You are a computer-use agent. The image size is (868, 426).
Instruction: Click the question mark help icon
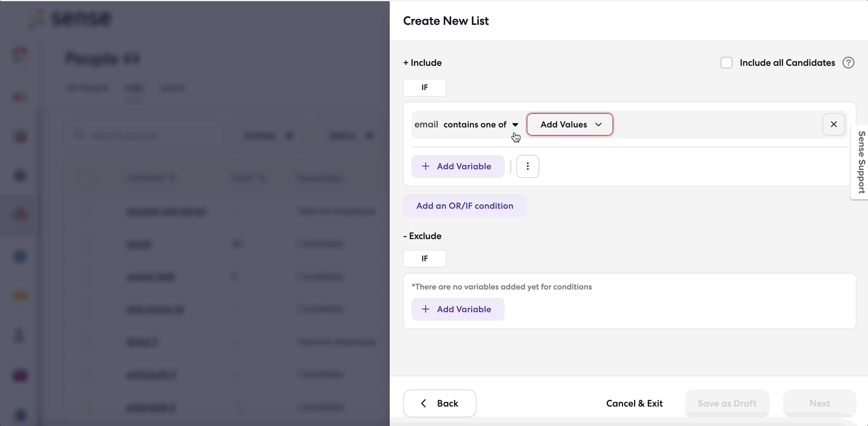[x=849, y=63]
